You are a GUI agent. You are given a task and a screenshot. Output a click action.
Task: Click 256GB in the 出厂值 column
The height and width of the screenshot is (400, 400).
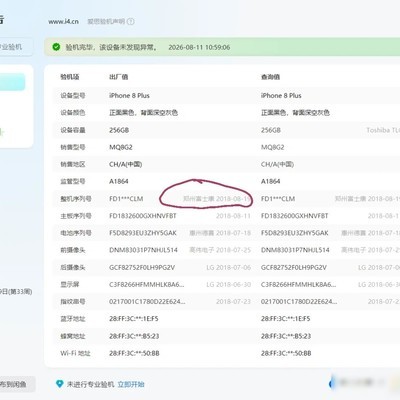point(119,130)
